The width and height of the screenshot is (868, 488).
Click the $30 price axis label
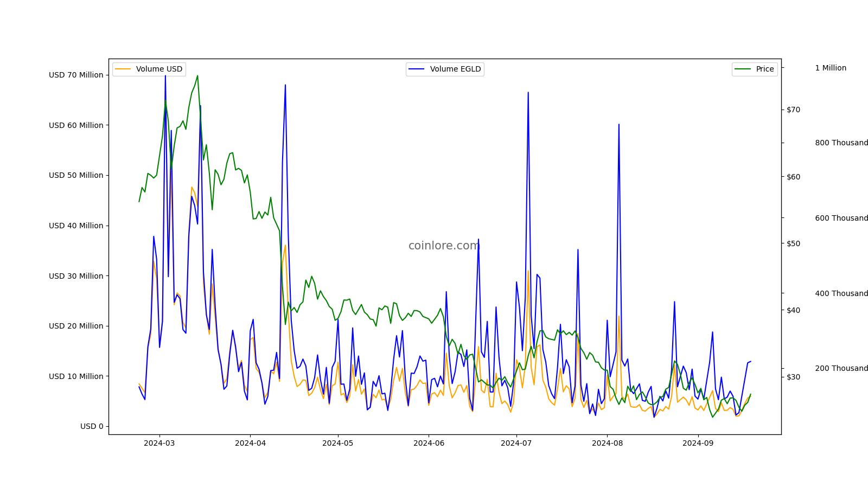click(793, 377)
